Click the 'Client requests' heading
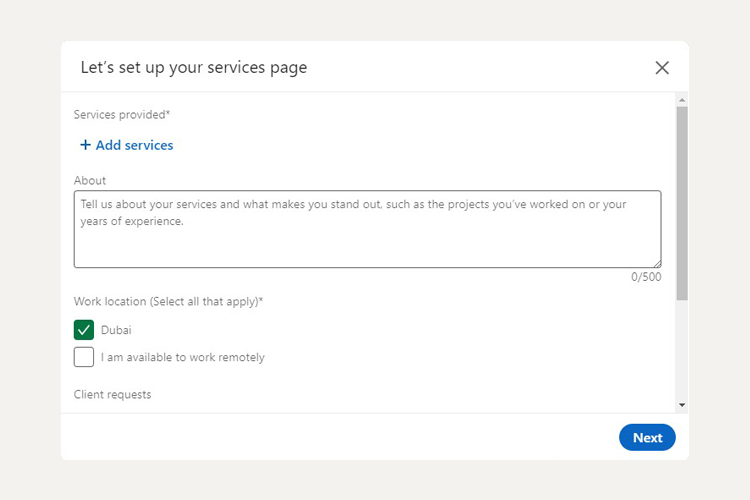The image size is (750, 500). tap(112, 394)
